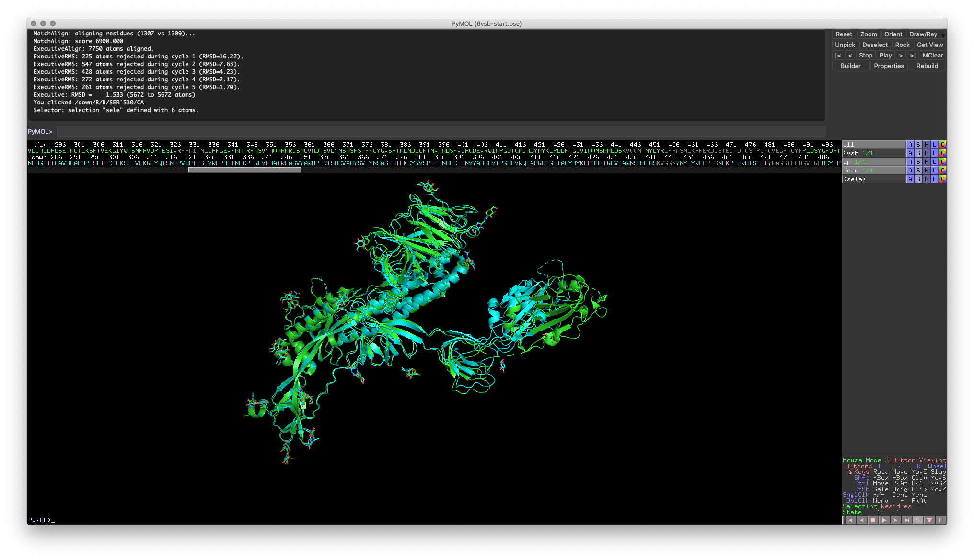Jump to the last frame in bottom controls

coord(906,520)
